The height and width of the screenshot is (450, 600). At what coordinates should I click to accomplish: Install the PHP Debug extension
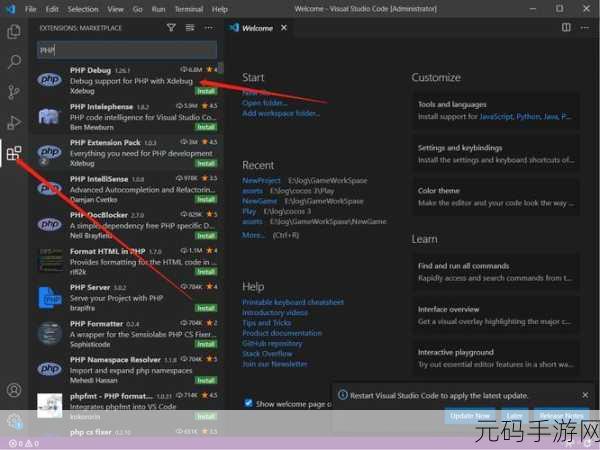point(206,91)
